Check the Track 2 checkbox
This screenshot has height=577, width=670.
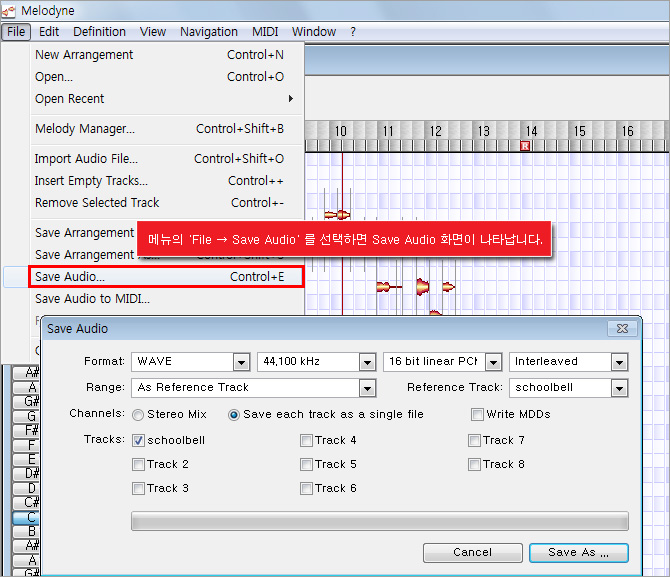click(138, 464)
